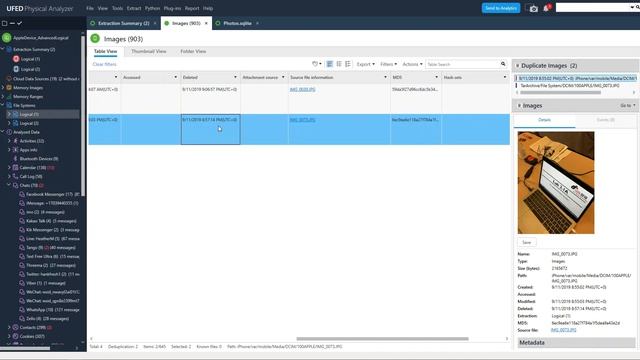
Task: Click the screenshot camera icon
Action: [533, 9]
